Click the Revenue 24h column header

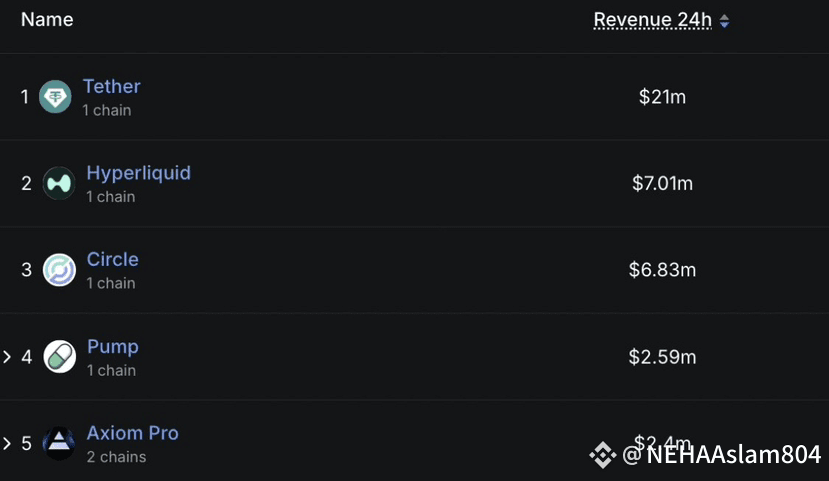tap(652, 20)
